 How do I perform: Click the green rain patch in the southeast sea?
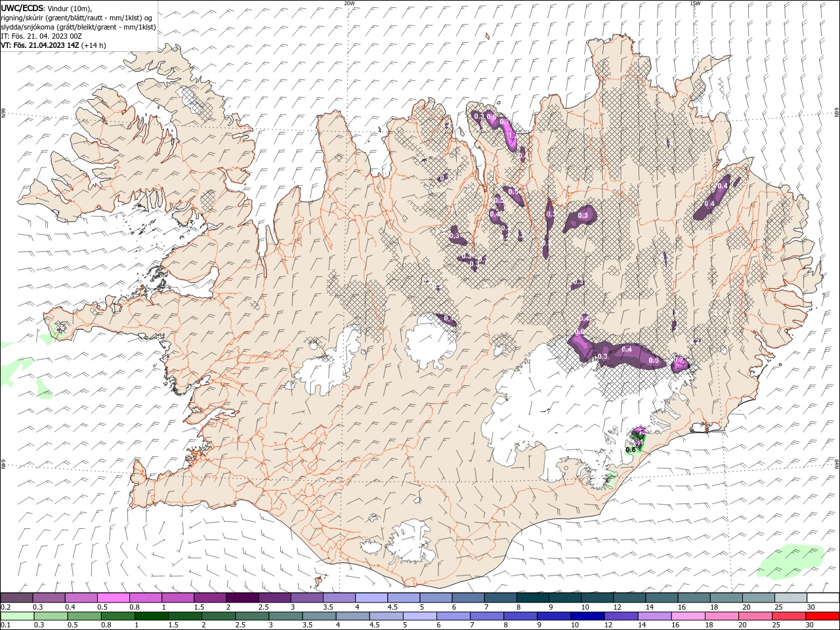pos(791,562)
